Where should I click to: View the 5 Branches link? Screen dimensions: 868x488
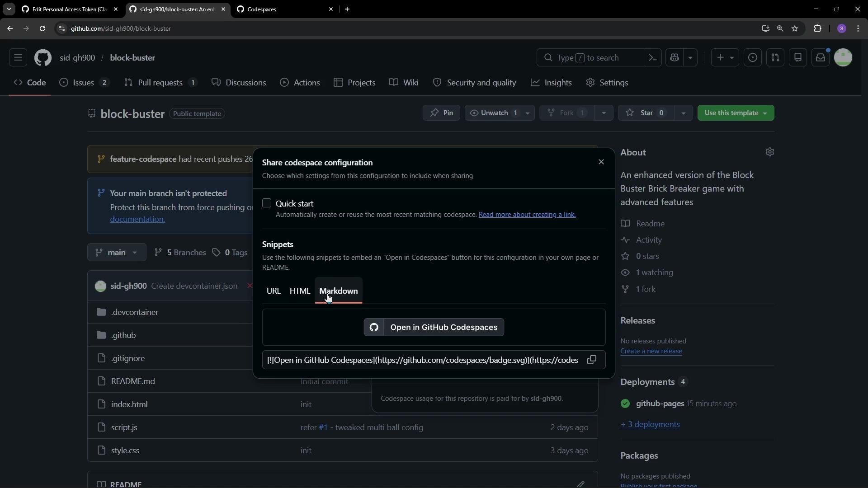(180, 253)
